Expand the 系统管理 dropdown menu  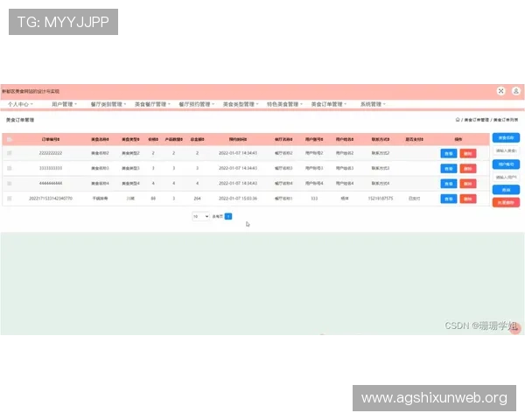(x=373, y=104)
